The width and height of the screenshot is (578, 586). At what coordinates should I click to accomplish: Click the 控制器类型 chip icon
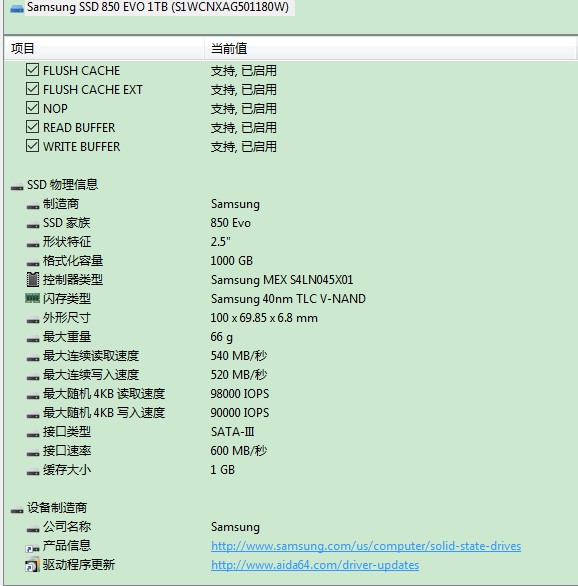[x=33, y=280]
